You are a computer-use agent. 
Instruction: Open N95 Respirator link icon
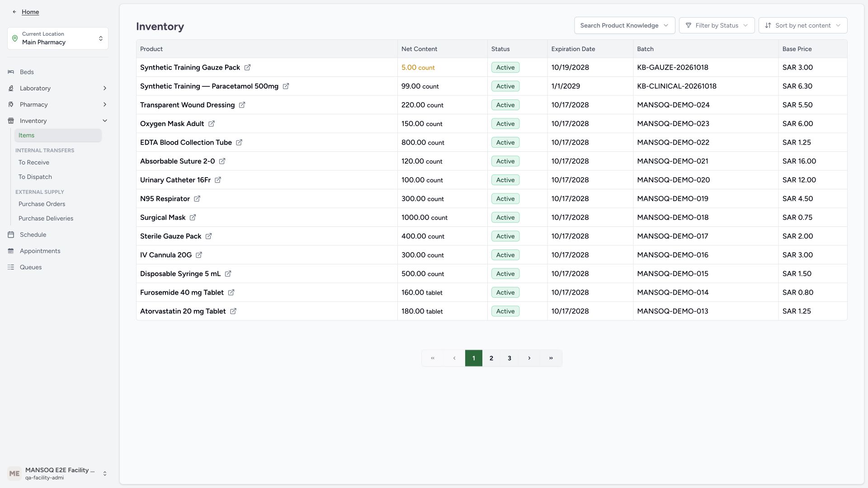(197, 199)
